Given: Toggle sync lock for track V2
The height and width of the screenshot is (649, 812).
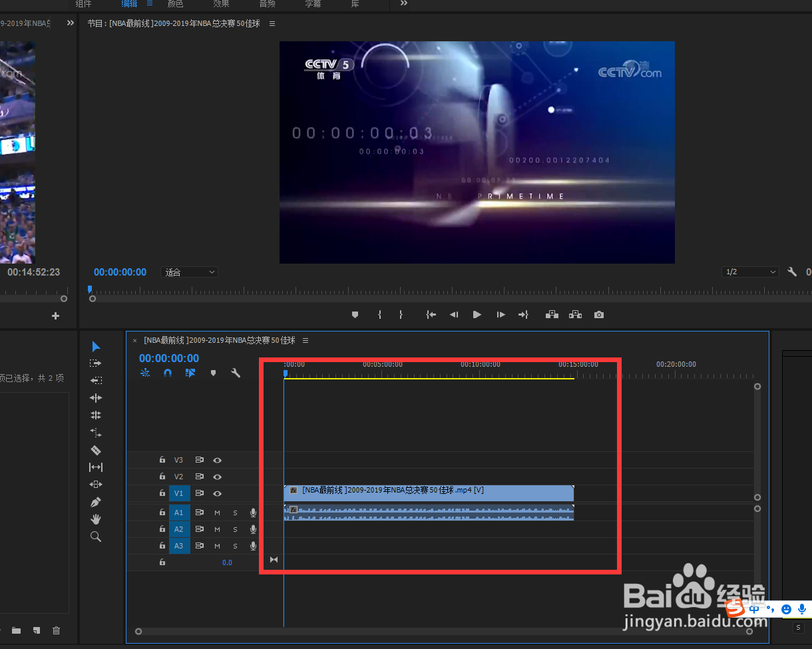Looking at the screenshot, I should 199,477.
